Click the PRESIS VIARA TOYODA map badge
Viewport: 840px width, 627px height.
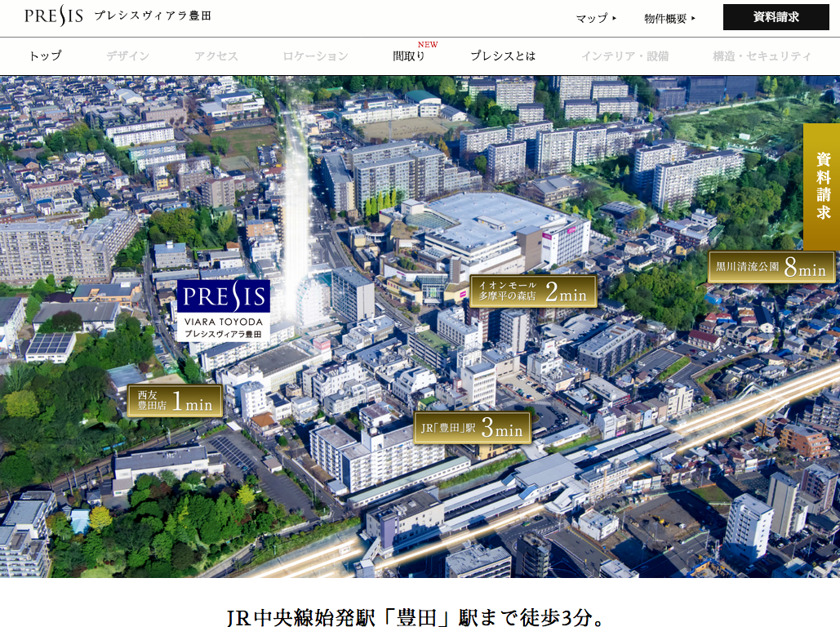pyautogui.click(x=223, y=310)
